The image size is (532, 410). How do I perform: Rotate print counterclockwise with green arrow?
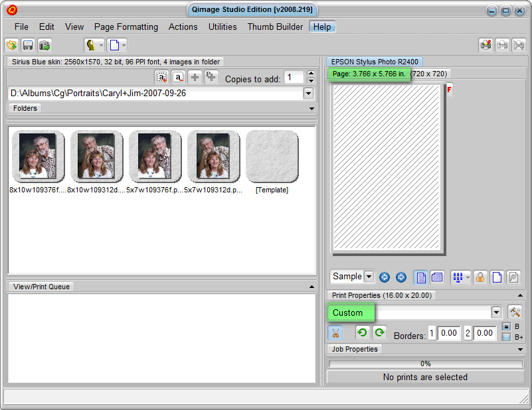click(x=363, y=332)
